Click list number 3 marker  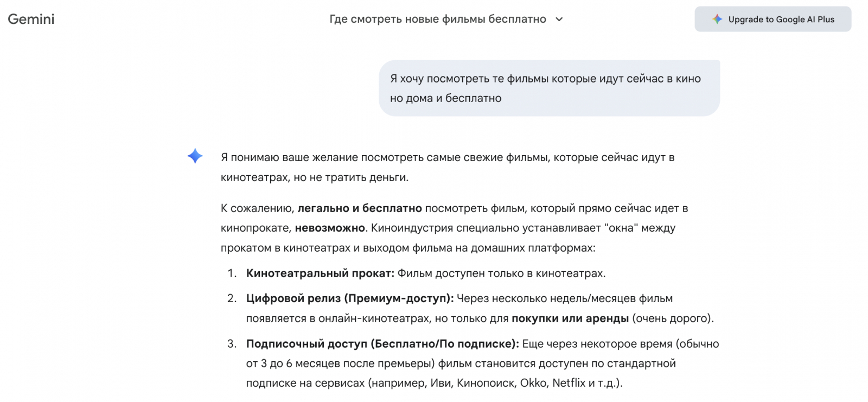[232, 344]
